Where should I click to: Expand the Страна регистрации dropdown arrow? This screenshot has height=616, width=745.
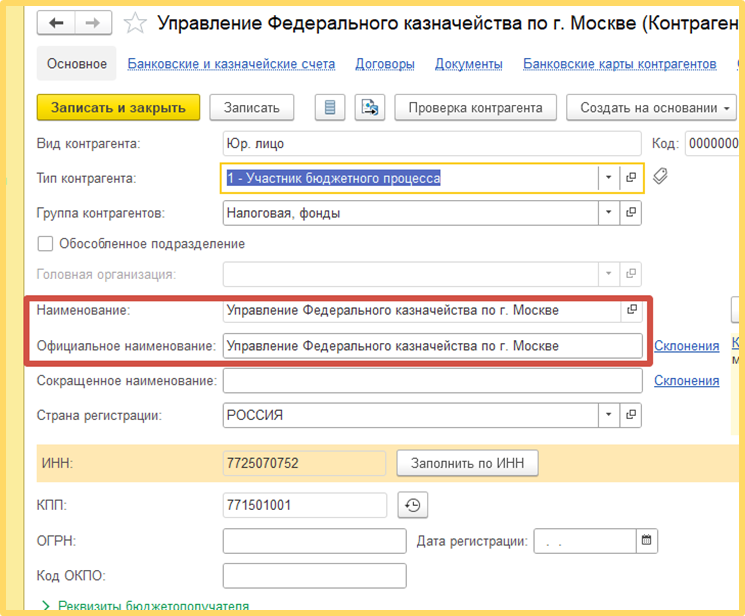609,415
